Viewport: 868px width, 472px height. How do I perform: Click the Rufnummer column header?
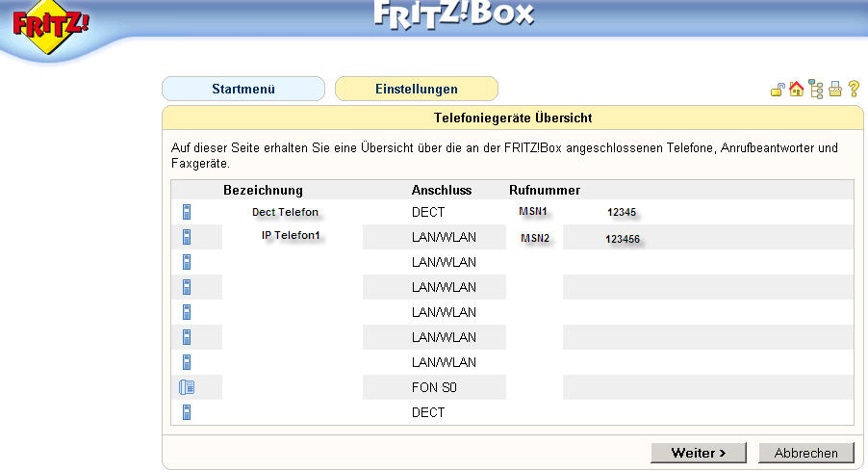[x=545, y=190]
